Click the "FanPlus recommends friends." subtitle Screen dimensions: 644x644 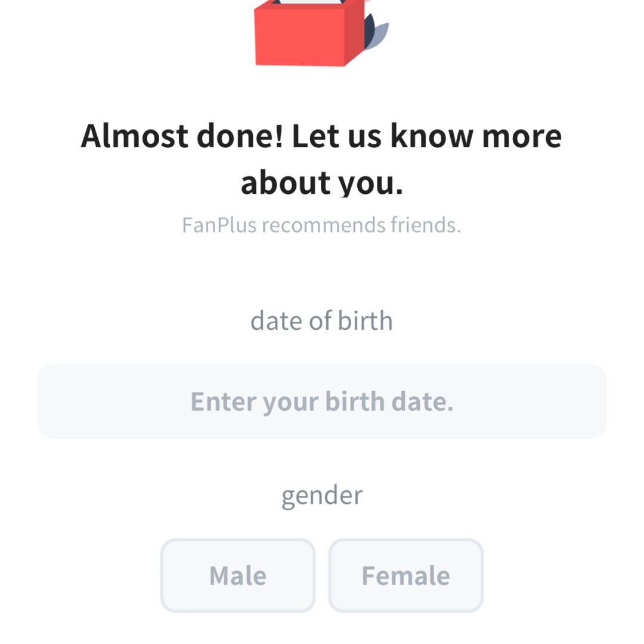pos(322,225)
